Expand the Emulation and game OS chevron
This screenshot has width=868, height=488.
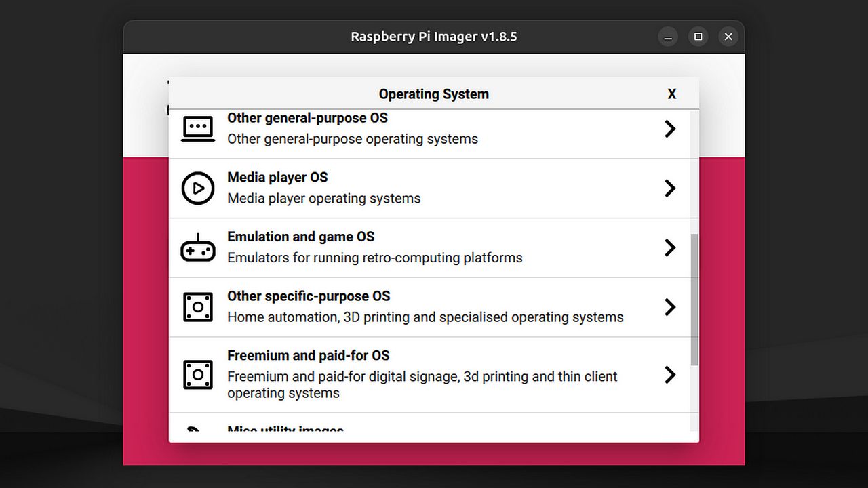670,247
